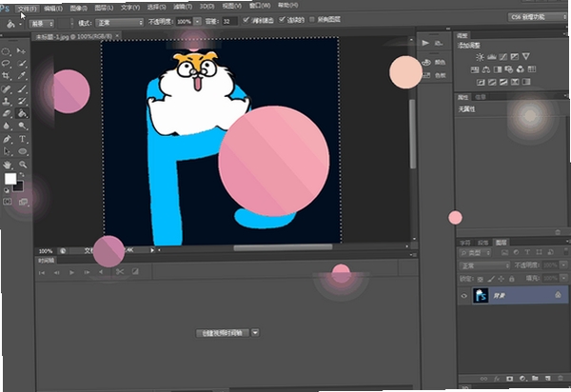571x392 pixels.
Task: Toggle 消除锯齿 anti-alias checkbox
Action: (246, 20)
